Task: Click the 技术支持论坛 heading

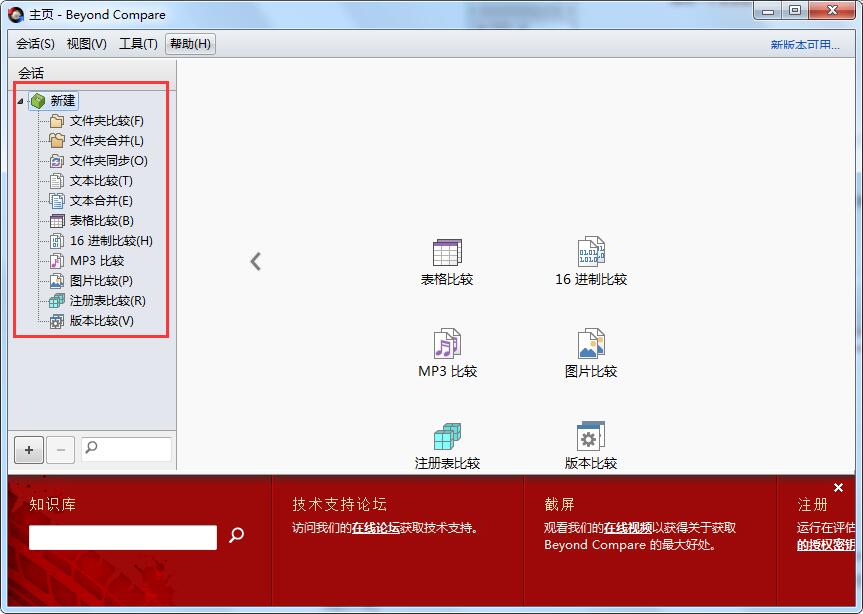Action: [x=339, y=504]
